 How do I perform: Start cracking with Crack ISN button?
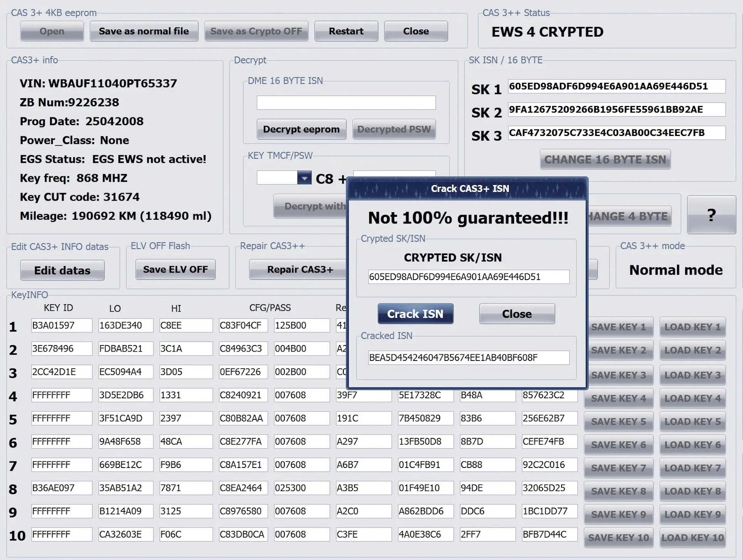415,314
